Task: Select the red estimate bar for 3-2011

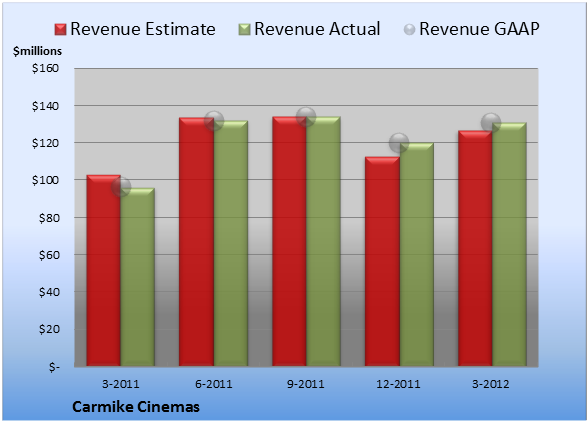Action: 104,270
